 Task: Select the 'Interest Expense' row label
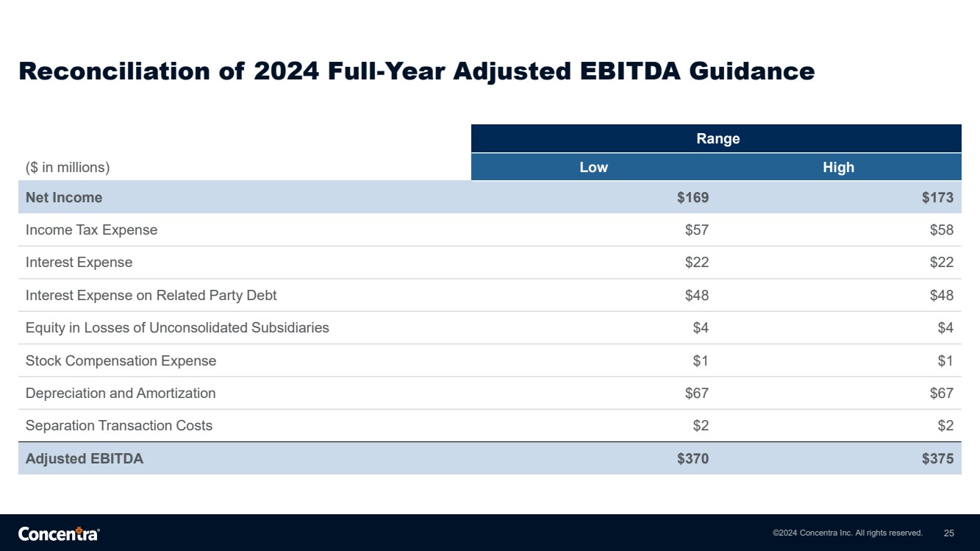(x=79, y=263)
